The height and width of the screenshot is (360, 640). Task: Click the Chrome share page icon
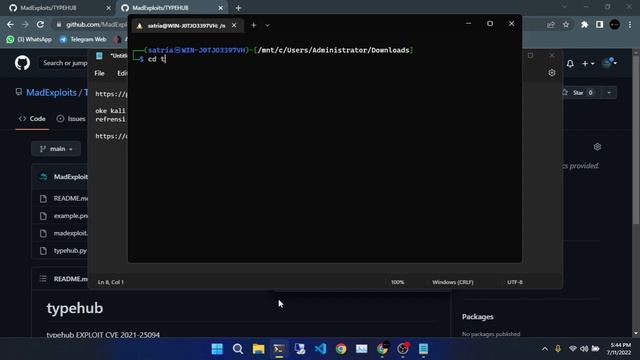[x=551, y=24]
